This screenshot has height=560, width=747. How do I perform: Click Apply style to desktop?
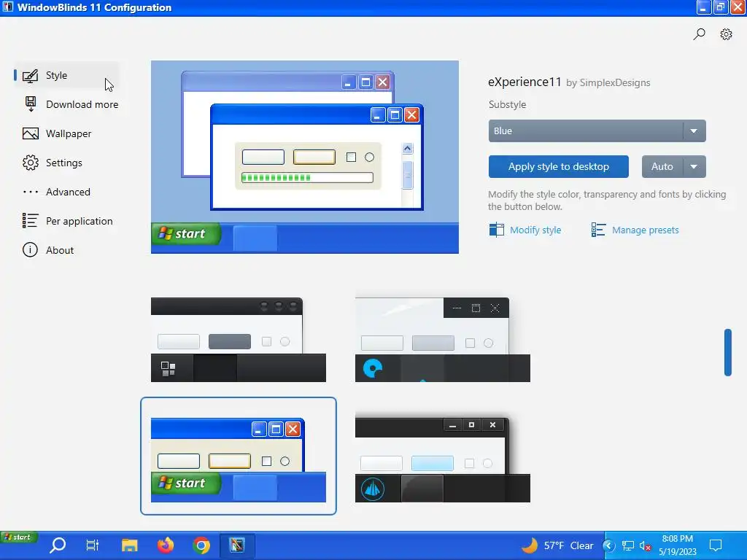tap(558, 167)
